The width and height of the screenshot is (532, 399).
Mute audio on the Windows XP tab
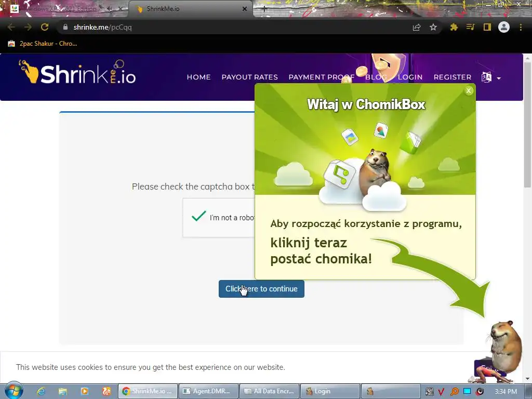click(109, 9)
